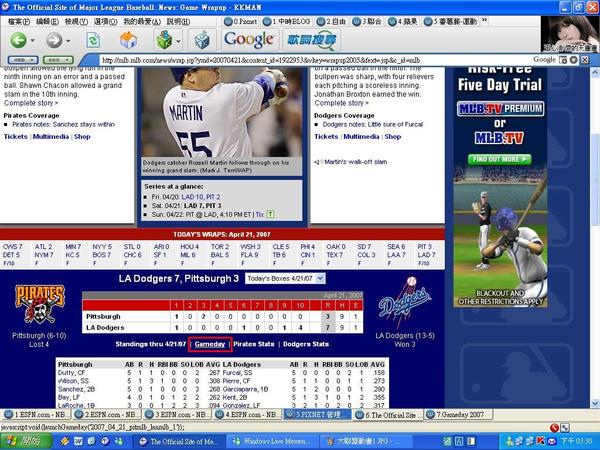The image size is (600, 450).
Task: Open the 大聯盟動畫1.JPG taskbar item
Action: point(366,442)
